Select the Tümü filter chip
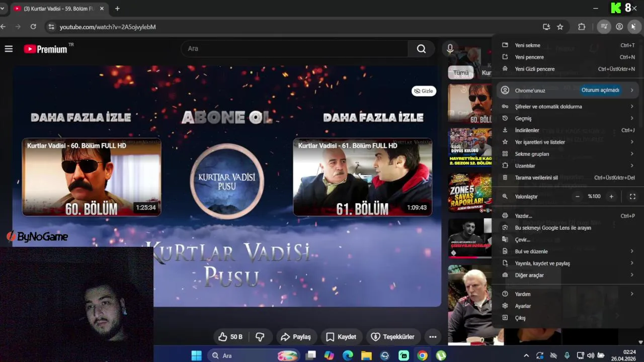 tap(461, 72)
